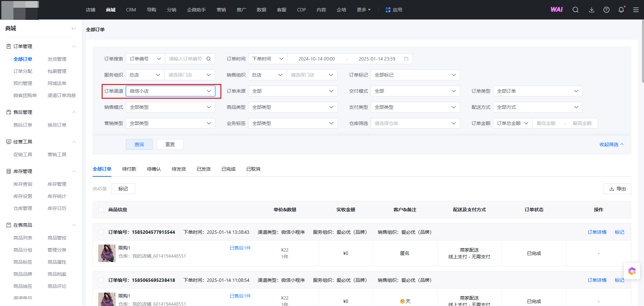Click the 在售商品 section icon
644x306 pixels.
pos(9,225)
